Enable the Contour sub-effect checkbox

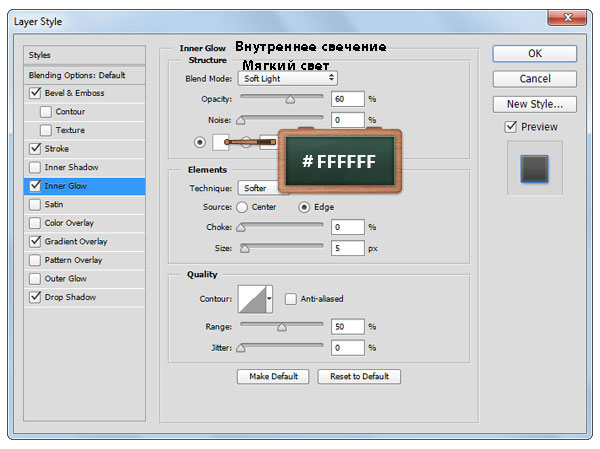tap(46, 112)
